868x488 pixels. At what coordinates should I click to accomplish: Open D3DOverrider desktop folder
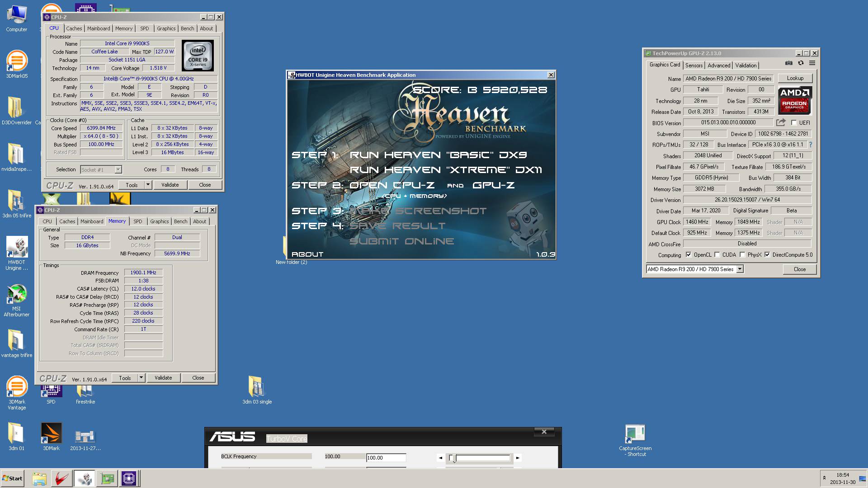[x=17, y=111]
